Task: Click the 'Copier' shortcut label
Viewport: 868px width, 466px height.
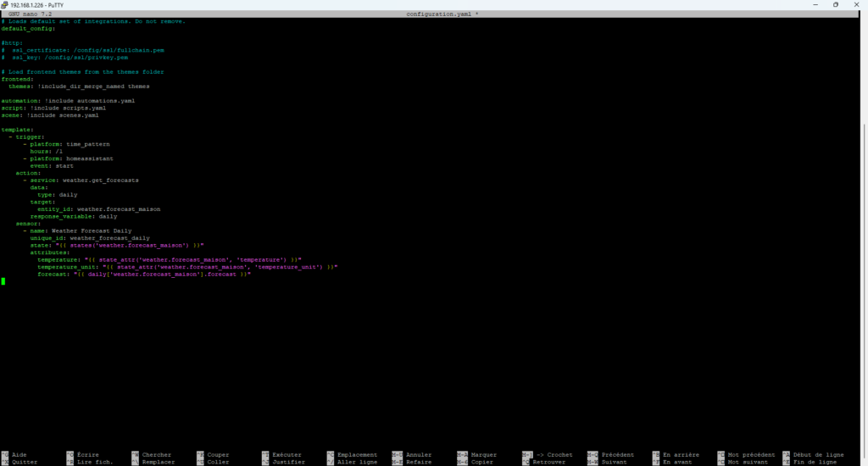Action: [482, 462]
